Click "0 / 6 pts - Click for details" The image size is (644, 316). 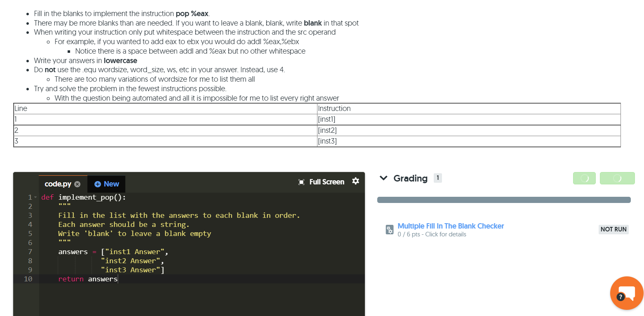click(x=432, y=234)
